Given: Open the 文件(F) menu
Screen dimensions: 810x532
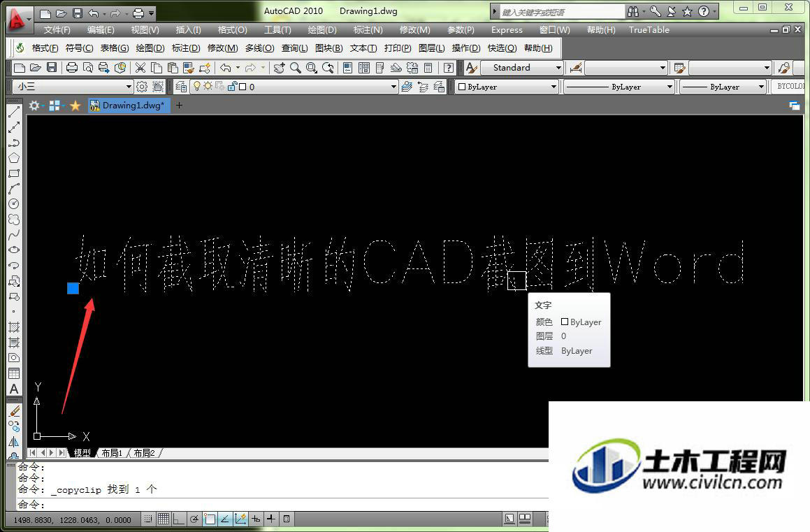Looking at the screenshot, I should (x=57, y=30).
